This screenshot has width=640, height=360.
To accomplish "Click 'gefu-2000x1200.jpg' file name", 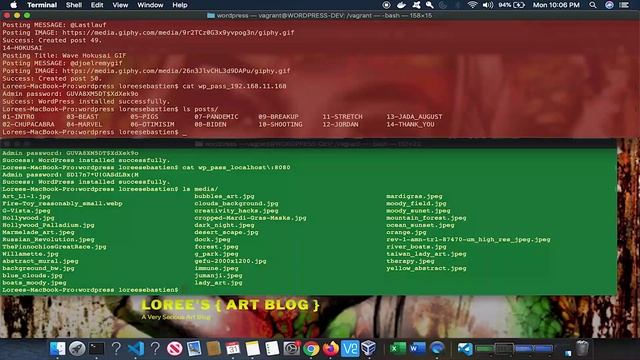I will tap(230, 261).
